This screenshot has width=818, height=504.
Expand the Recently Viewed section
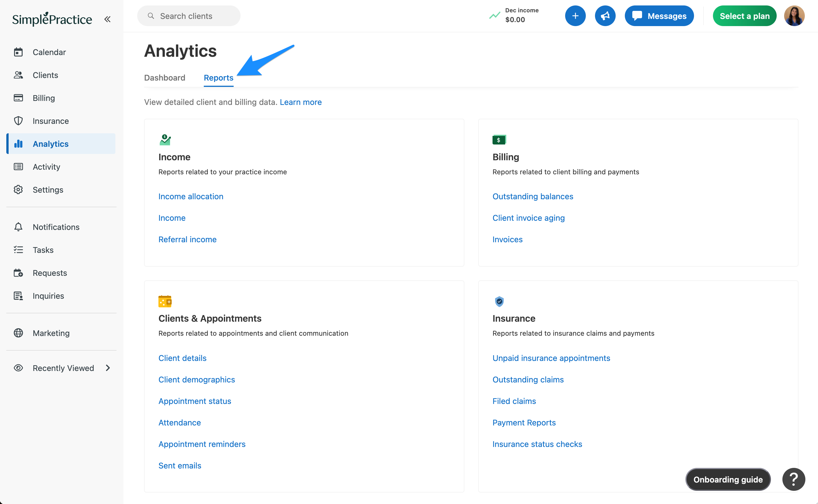pyautogui.click(x=107, y=368)
